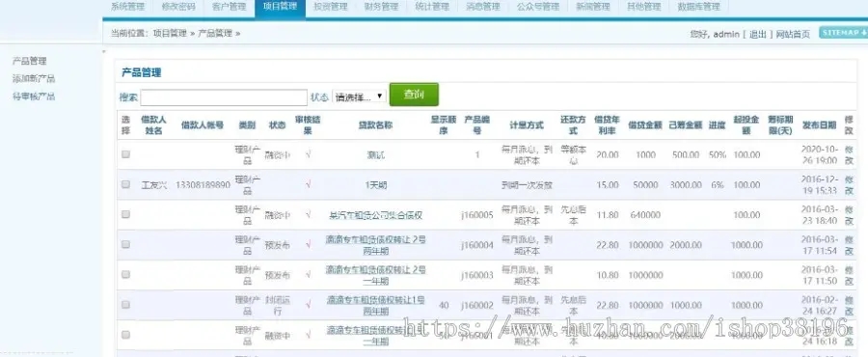The image size is (868, 357).
Task: Click the 借款人账号 column header
Action: pyautogui.click(x=203, y=125)
